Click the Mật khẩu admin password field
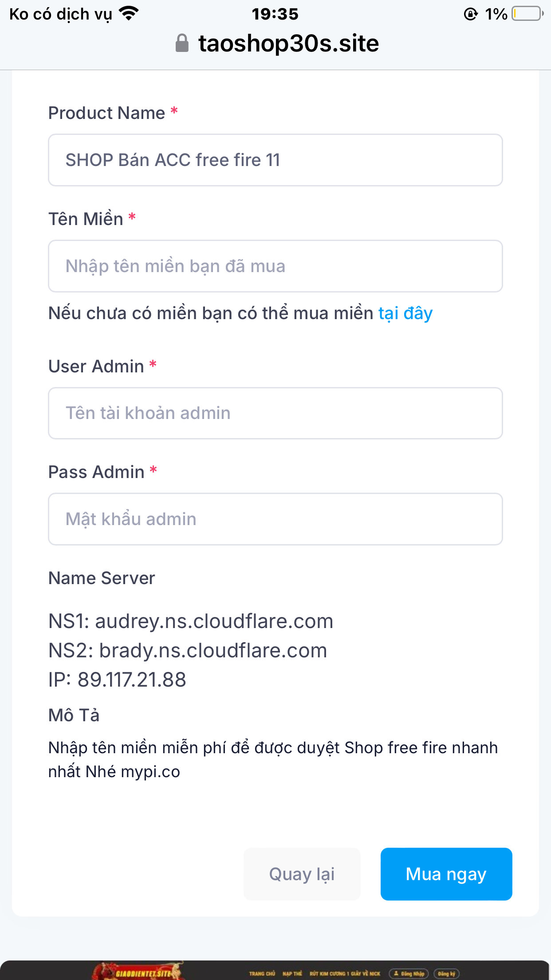Screen dimensions: 551x980 275,518
